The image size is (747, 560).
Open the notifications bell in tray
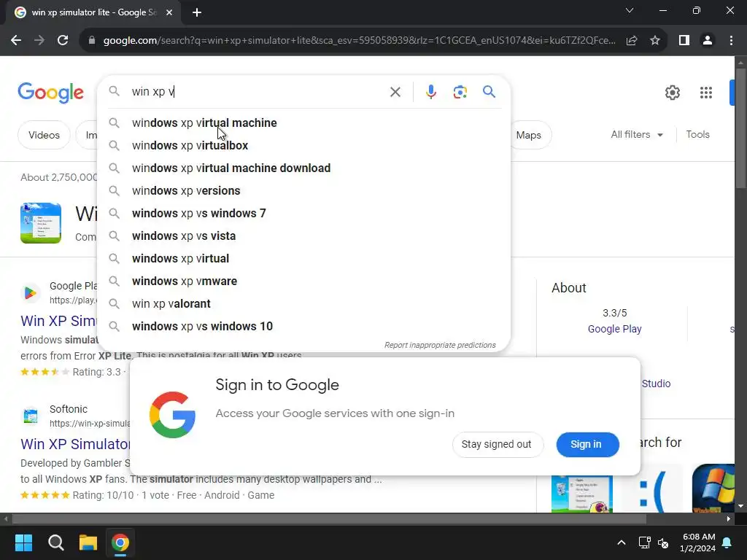point(727,542)
